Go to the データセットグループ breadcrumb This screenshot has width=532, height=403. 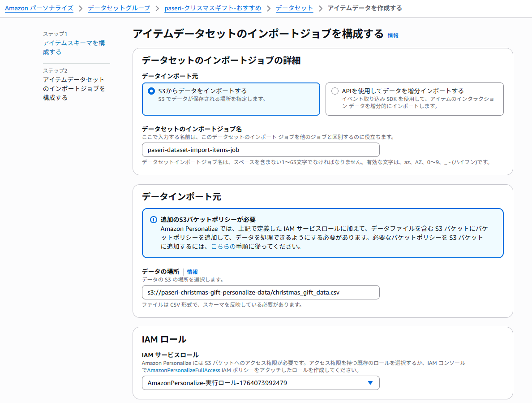119,8
